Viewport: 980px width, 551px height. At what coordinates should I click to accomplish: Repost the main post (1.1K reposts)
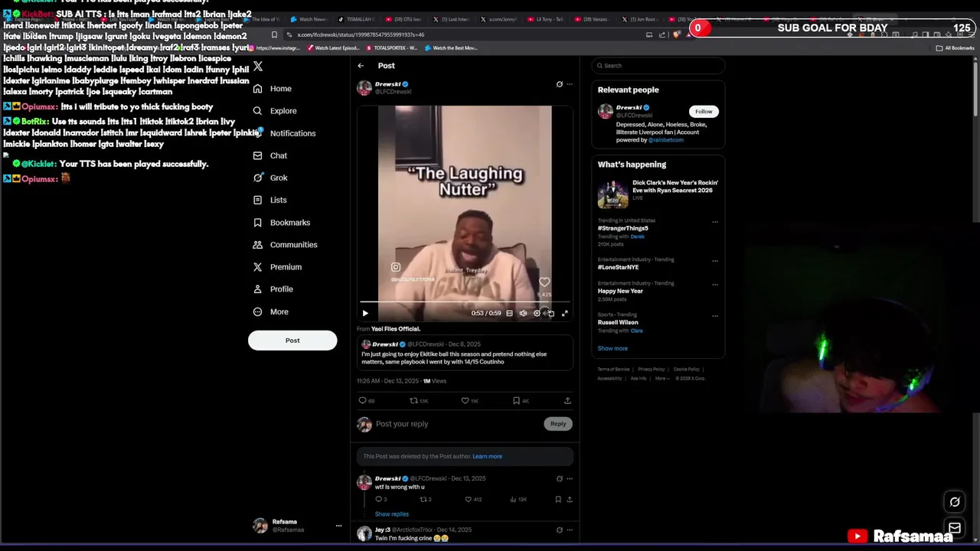tap(419, 401)
